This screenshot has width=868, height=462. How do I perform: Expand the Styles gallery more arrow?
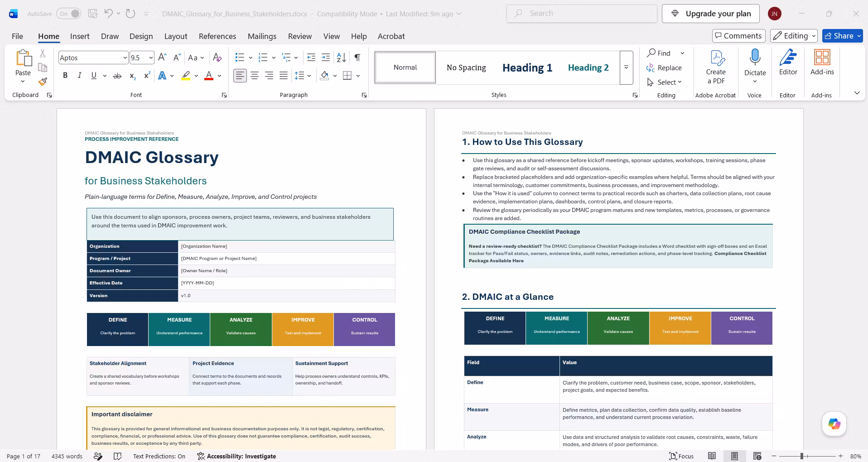626,67
